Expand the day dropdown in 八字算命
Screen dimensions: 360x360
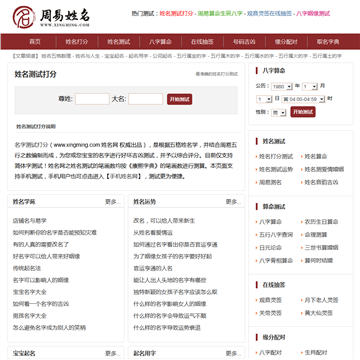click(x=264, y=99)
